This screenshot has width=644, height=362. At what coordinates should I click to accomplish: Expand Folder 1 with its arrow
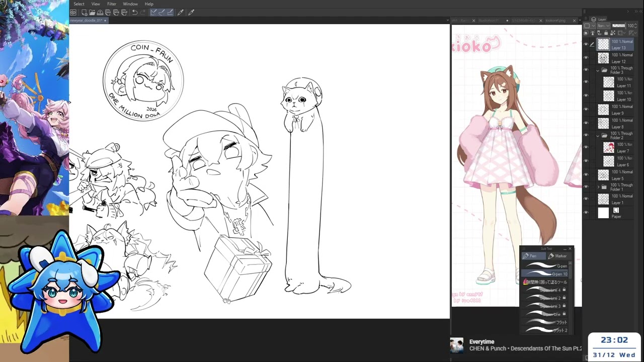coord(598,187)
